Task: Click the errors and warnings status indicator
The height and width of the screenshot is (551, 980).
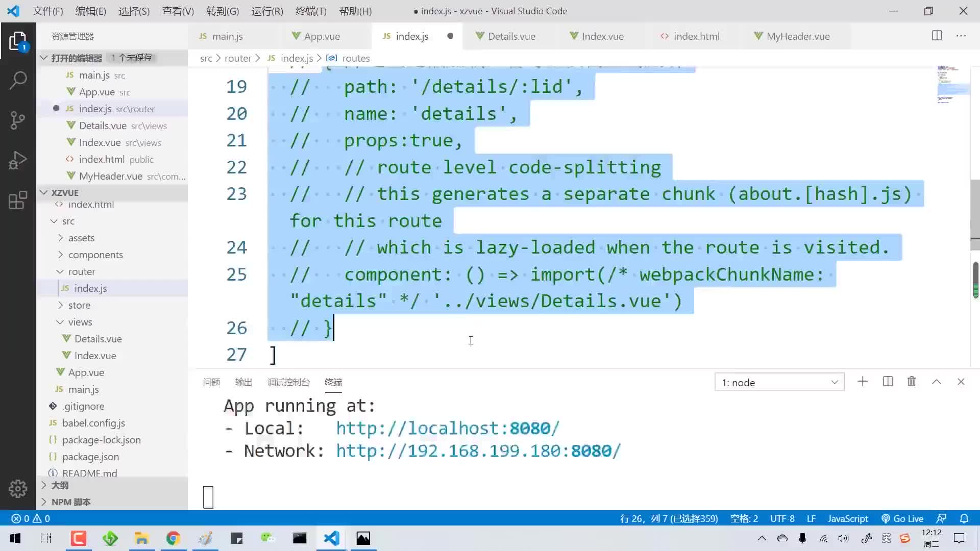Action: click(31, 518)
